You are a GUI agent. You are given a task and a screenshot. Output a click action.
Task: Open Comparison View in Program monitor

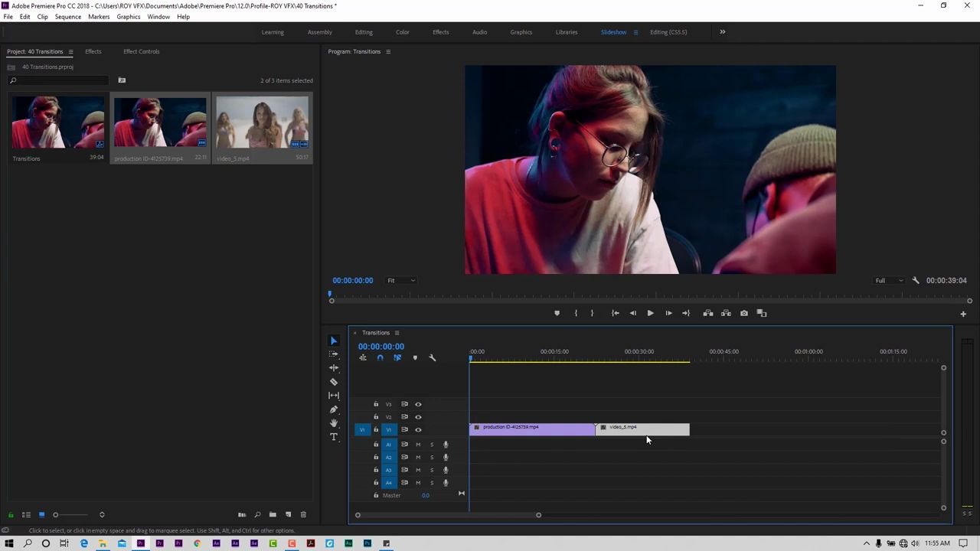762,313
